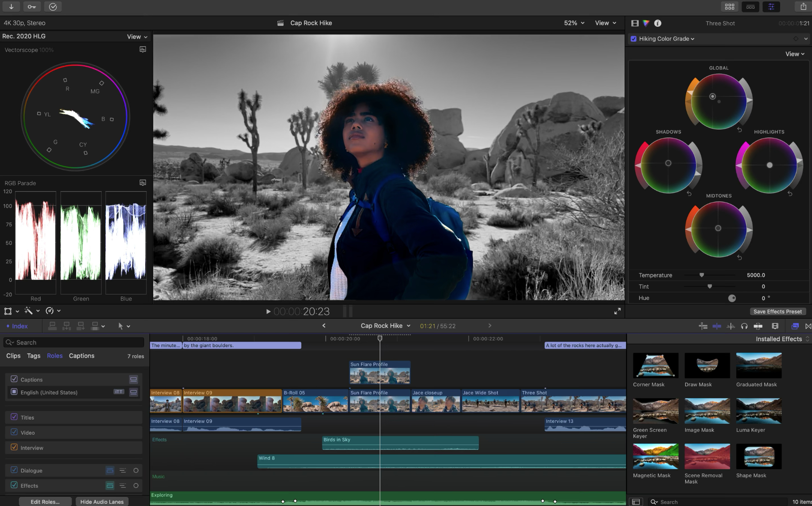The width and height of the screenshot is (812, 506).
Task: Click the Temperature slider handle
Action: (x=702, y=275)
